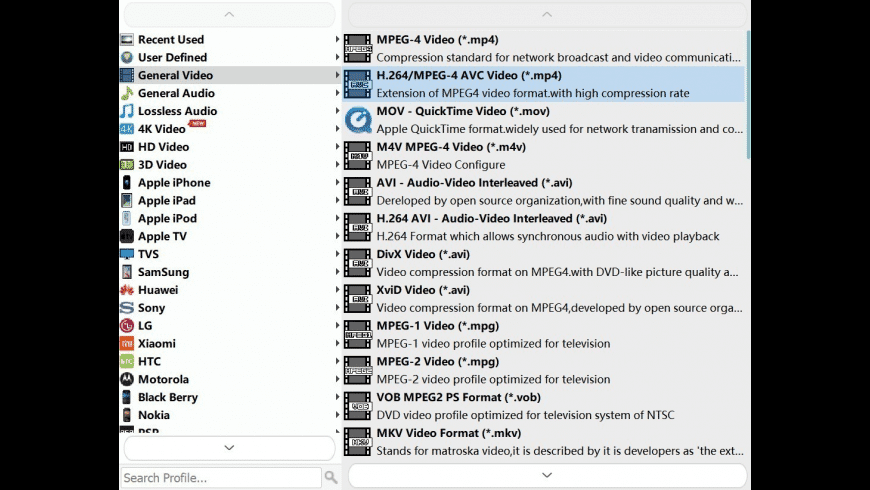Expand 4K Video submenu arrow
Image resolution: width=870 pixels, height=490 pixels.
click(x=337, y=129)
